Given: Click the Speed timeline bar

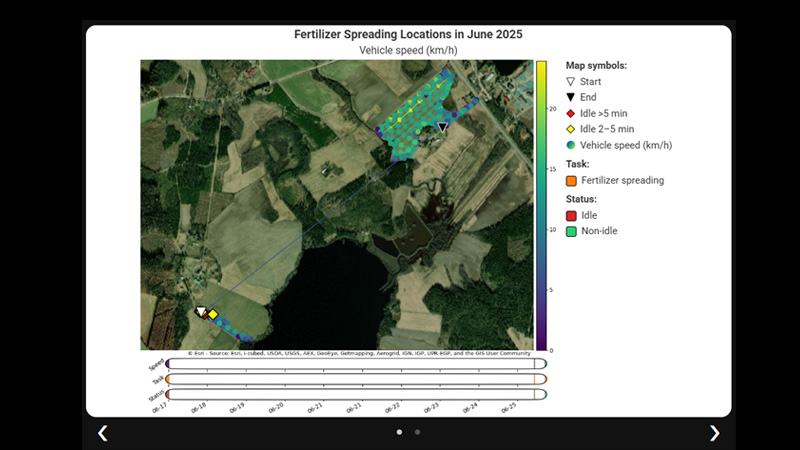Looking at the screenshot, I should 355,364.
